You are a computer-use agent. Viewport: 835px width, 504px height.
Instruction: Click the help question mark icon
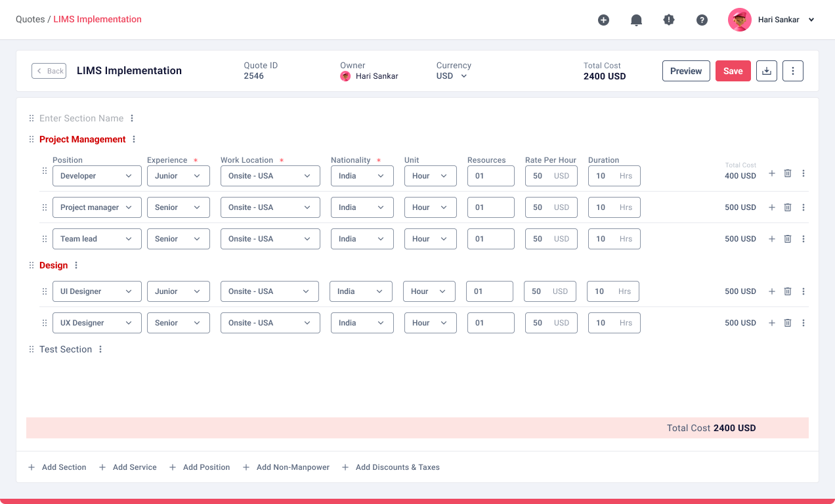pos(702,20)
